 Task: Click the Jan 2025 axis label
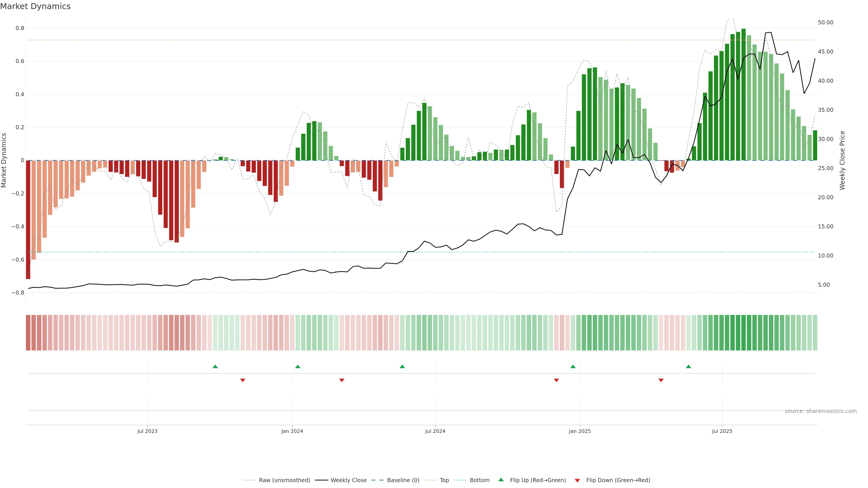tap(580, 431)
